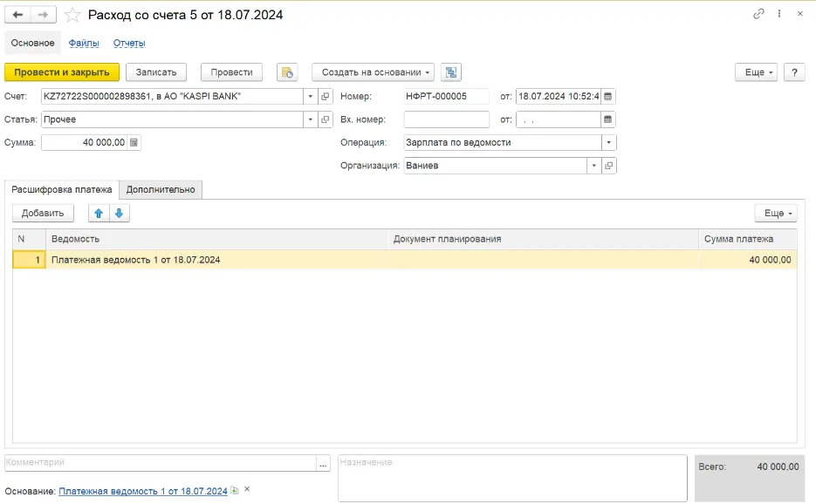Image resolution: width=816 pixels, height=504 pixels.
Task: Switch to the Дополнительно tab
Action: [x=161, y=190]
